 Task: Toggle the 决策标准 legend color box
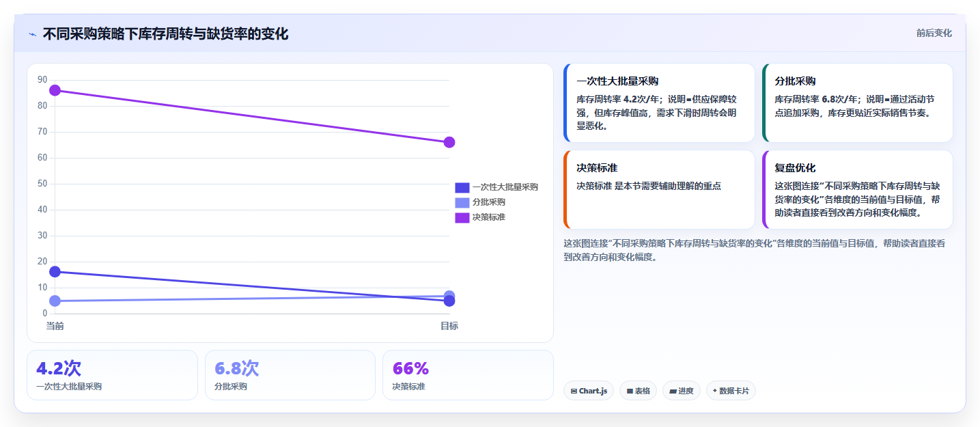[462, 217]
